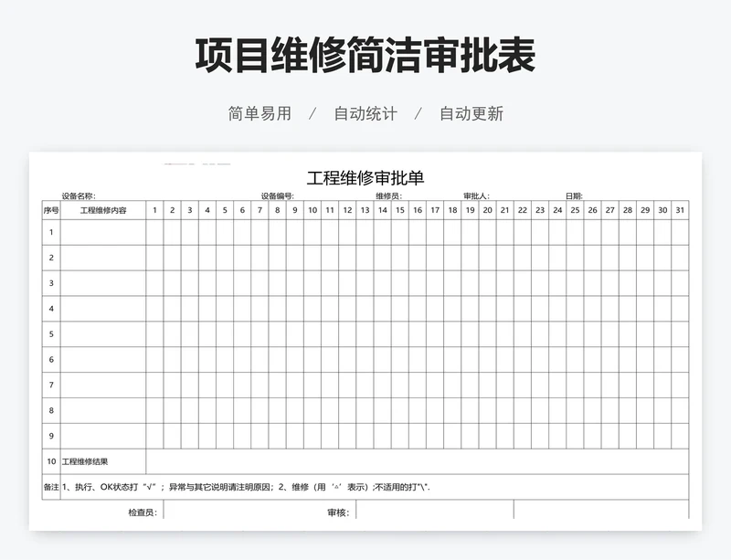Image resolution: width=731 pixels, height=560 pixels.
Task: Select day column header 13
Action: pyautogui.click(x=365, y=210)
